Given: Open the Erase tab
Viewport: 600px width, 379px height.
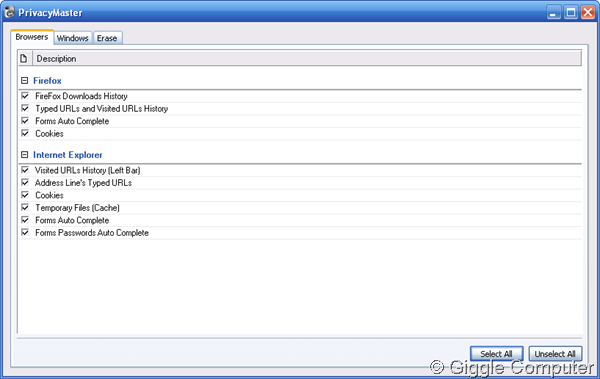Looking at the screenshot, I should click(107, 38).
